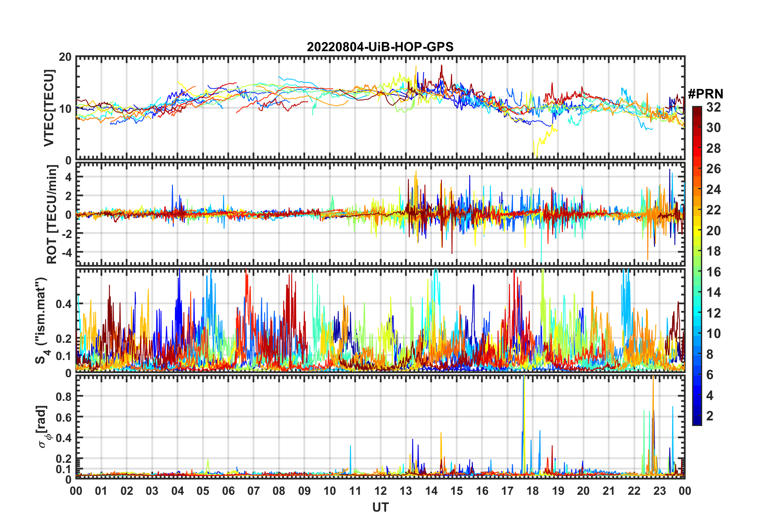The image size is (761, 532).
Task: Click the colorbar tick label 24
Action: pos(713,190)
